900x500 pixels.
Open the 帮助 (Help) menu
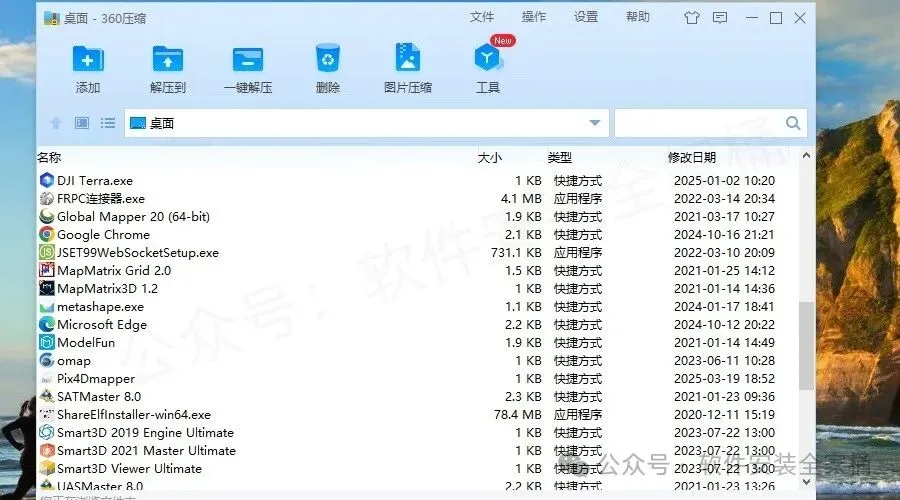tap(637, 17)
